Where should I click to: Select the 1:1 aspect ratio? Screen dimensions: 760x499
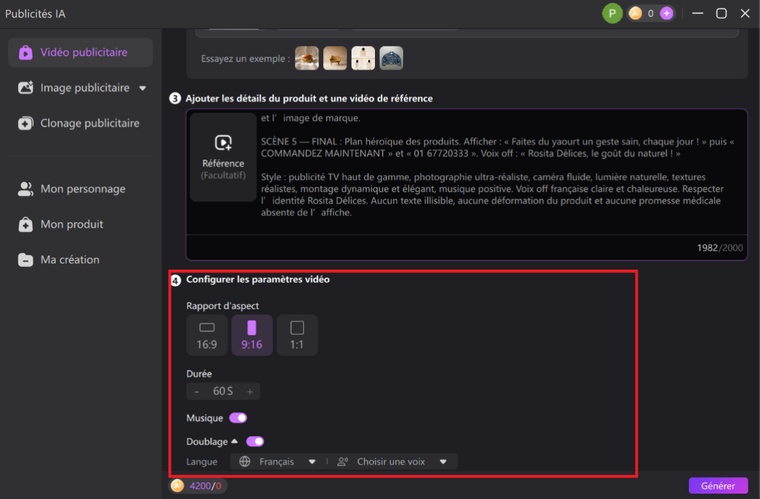pos(297,335)
